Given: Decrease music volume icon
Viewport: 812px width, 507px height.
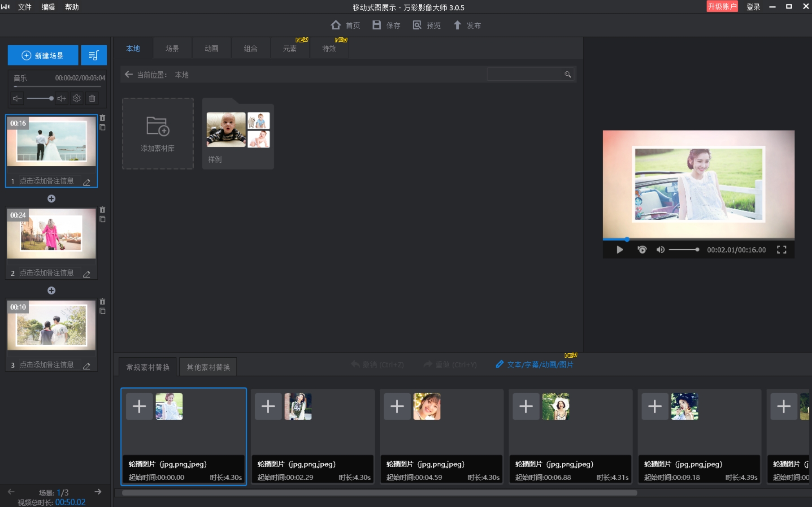Looking at the screenshot, I should point(17,98).
